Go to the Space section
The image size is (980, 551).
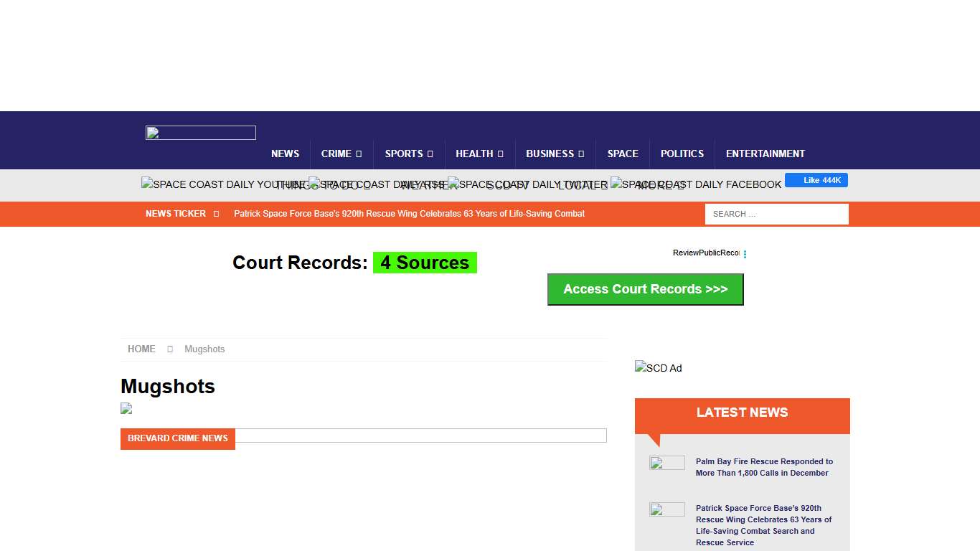point(623,154)
